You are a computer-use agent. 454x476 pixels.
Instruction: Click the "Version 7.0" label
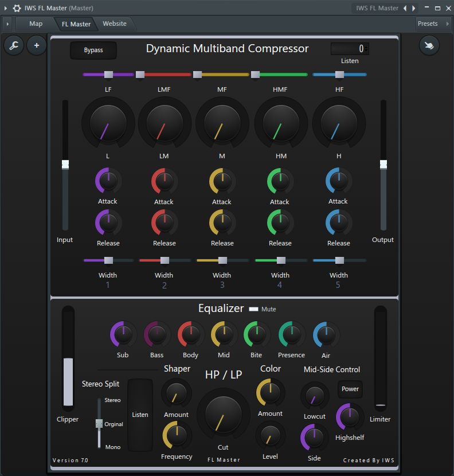click(x=70, y=460)
